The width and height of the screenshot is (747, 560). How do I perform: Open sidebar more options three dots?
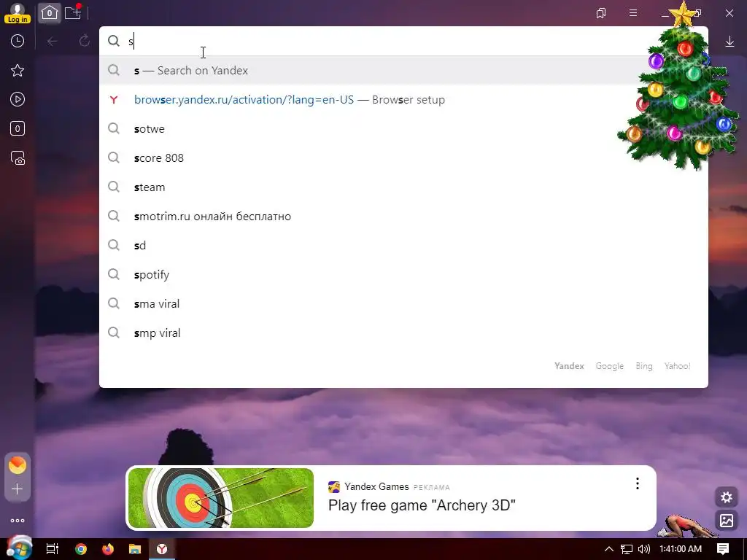(x=18, y=521)
